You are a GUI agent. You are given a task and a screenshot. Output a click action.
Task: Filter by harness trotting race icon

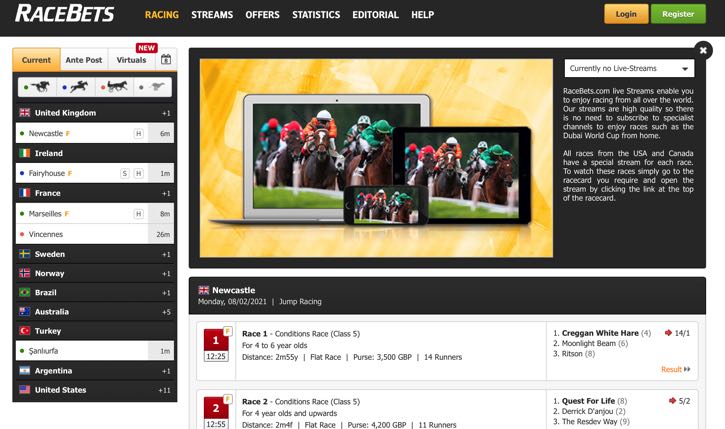pos(114,86)
